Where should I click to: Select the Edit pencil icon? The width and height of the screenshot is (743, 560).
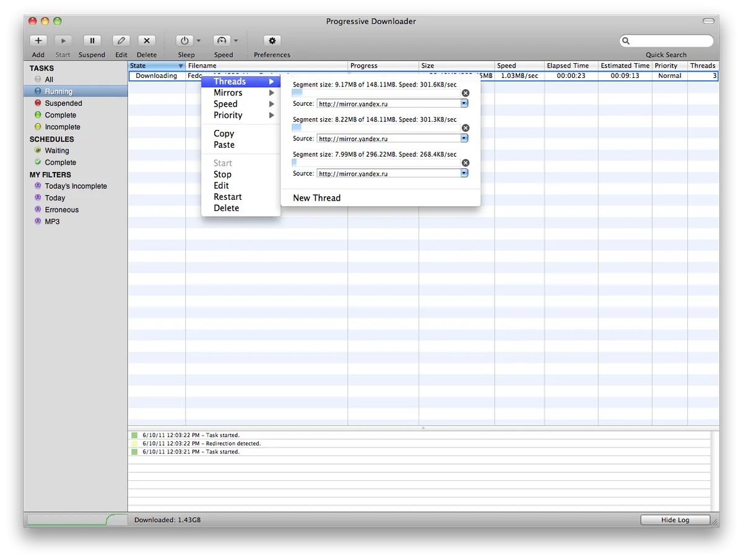[x=121, y=40]
